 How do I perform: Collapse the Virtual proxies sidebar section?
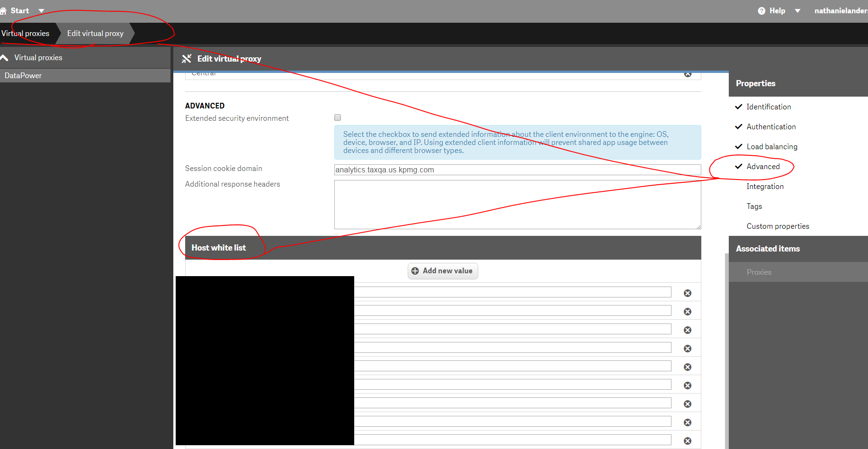(x=5, y=58)
